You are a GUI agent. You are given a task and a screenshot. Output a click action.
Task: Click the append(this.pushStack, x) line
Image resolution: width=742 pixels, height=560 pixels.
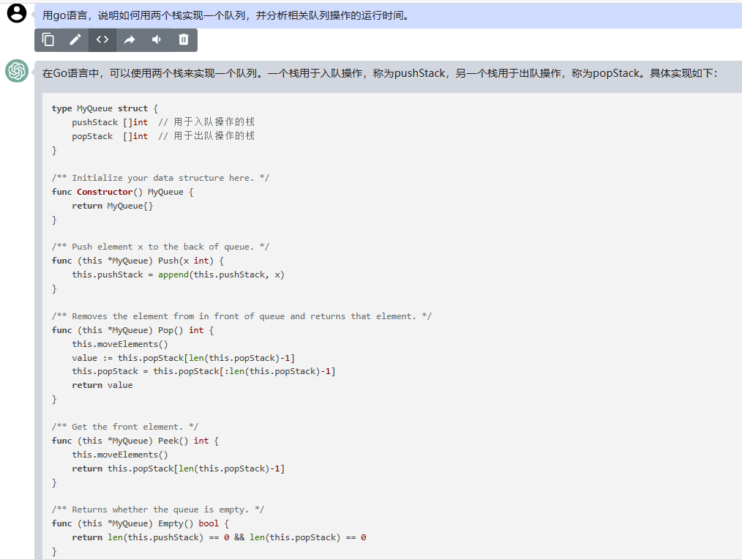[178, 275]
